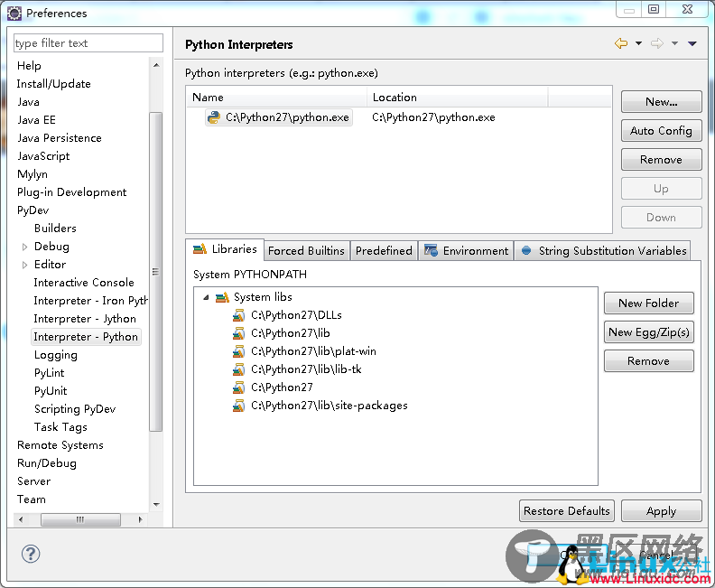Image resolution: width=715 pixels, height=588 pixels.
Task: Select Mylyn preferences
Action: (x=32, y=174)
